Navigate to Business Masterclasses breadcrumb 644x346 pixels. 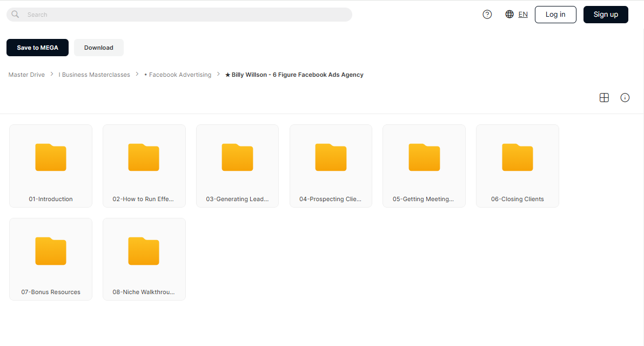pyautogui.click(x=94, y=75)
